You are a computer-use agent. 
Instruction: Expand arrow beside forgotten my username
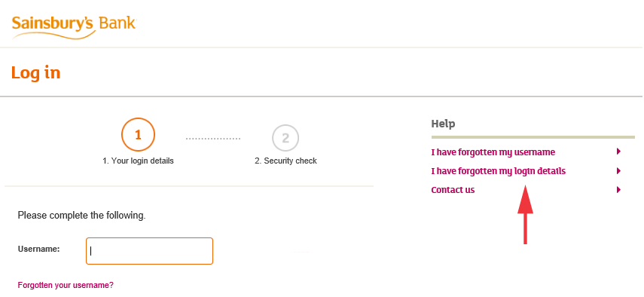618,152
